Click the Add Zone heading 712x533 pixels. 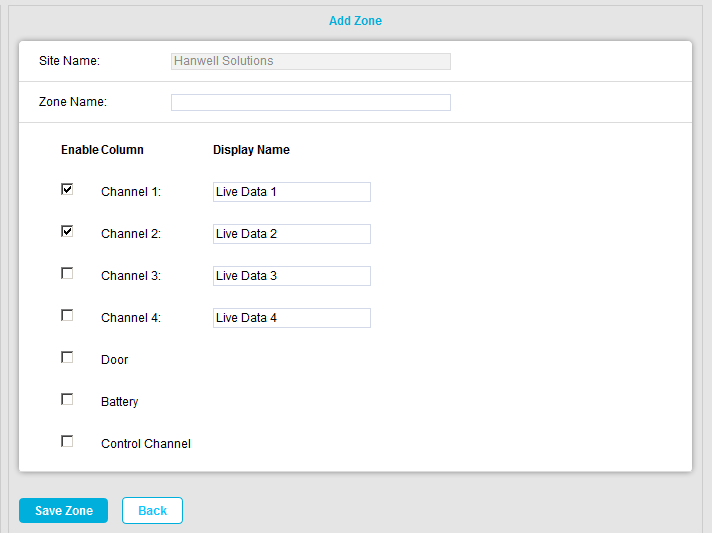tap(356, 21)
